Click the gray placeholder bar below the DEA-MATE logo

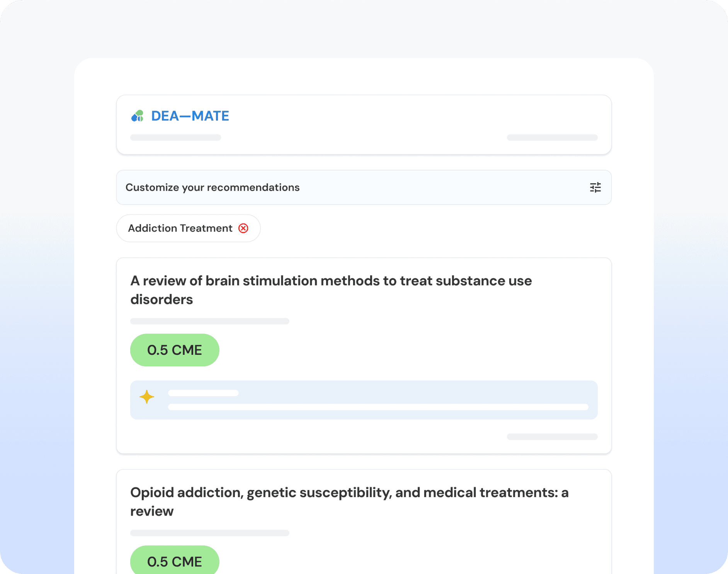coord(175,138)
